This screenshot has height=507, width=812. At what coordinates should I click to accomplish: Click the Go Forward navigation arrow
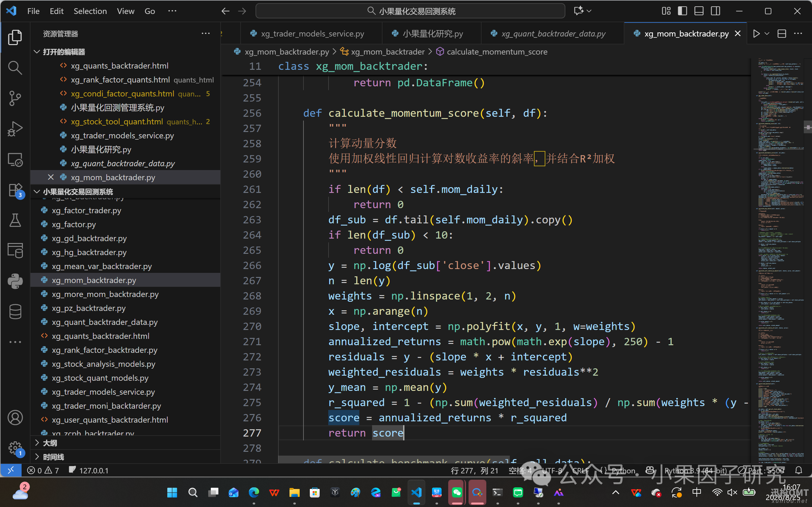click(x=242, y=11)
